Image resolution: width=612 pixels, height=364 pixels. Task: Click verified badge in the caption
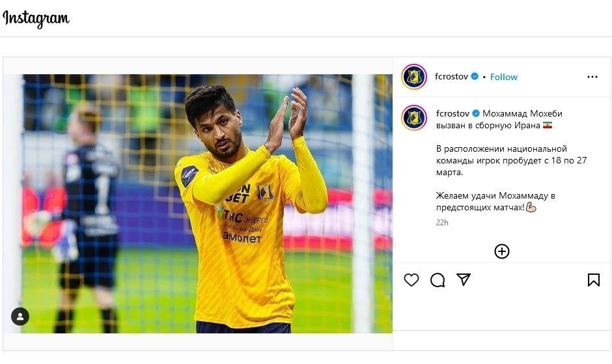point(476,113)
